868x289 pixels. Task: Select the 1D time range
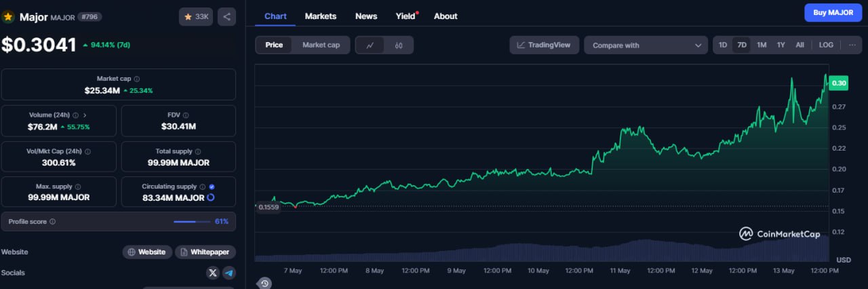723,45
